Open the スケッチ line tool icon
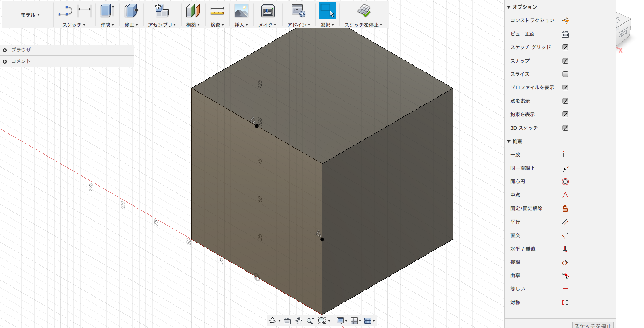The image size is (644, 328). pos(65,10)
